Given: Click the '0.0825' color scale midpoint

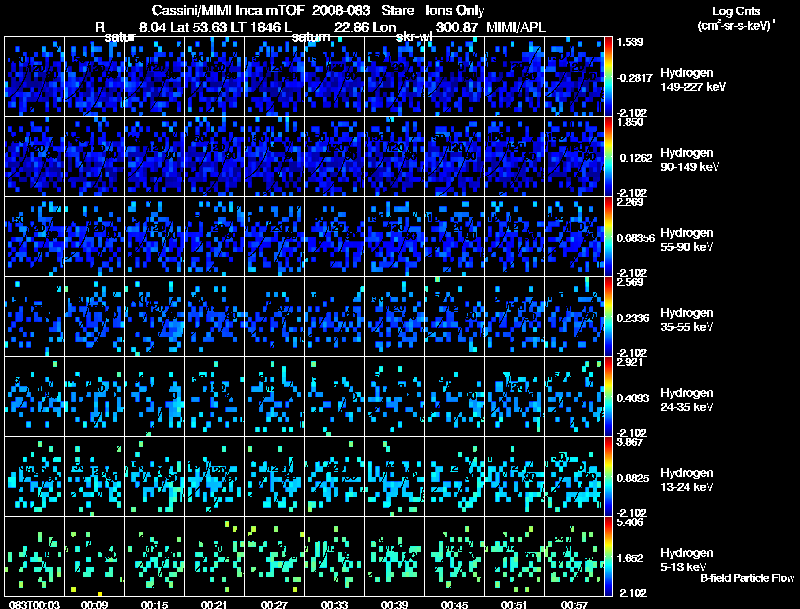Looking at the screenshot, I should click(633, 478).
